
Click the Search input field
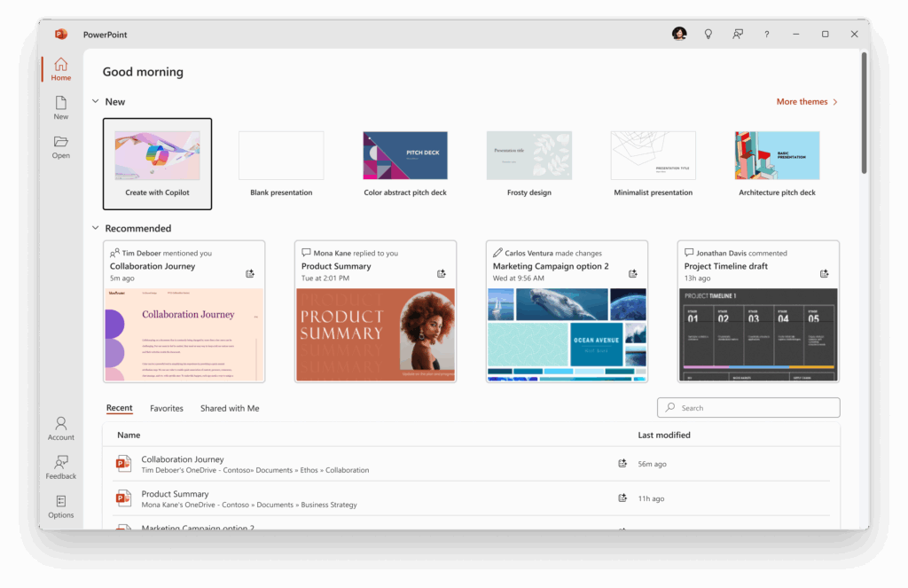point(748,407)
